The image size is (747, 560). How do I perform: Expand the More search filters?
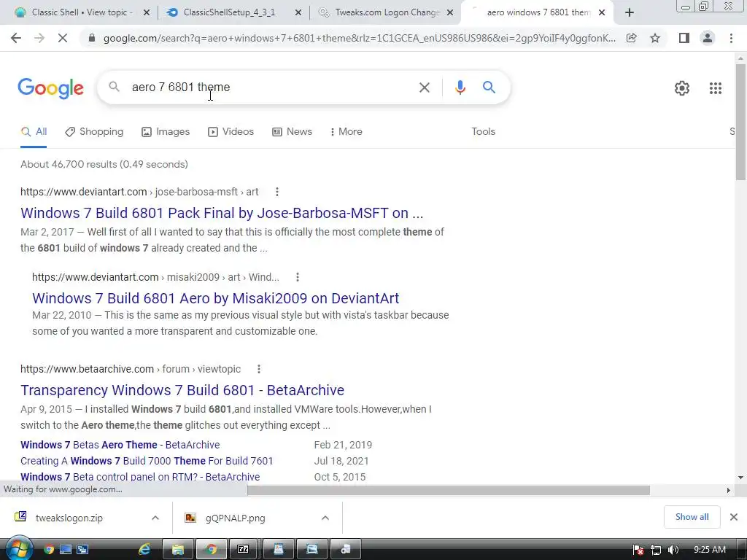tap(347, 132)
